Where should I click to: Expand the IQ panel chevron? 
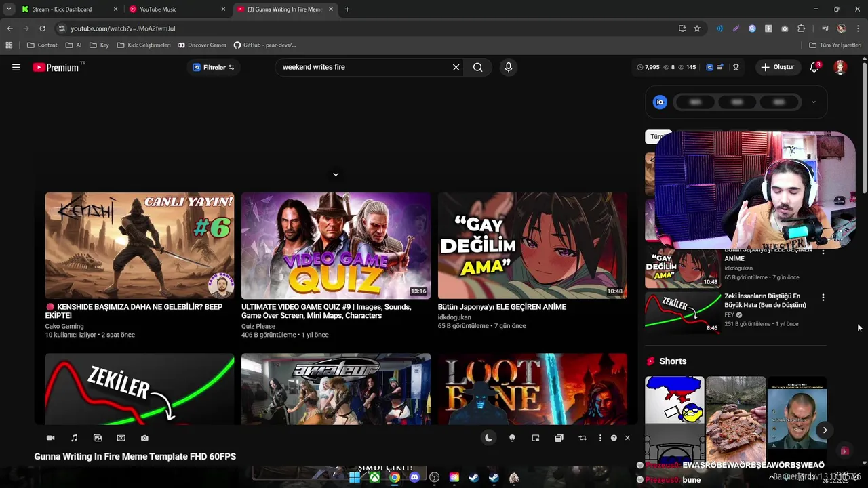813,102
